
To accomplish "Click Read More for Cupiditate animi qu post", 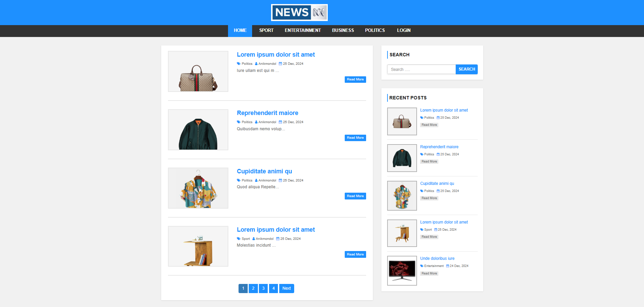I will pos(355,196).
